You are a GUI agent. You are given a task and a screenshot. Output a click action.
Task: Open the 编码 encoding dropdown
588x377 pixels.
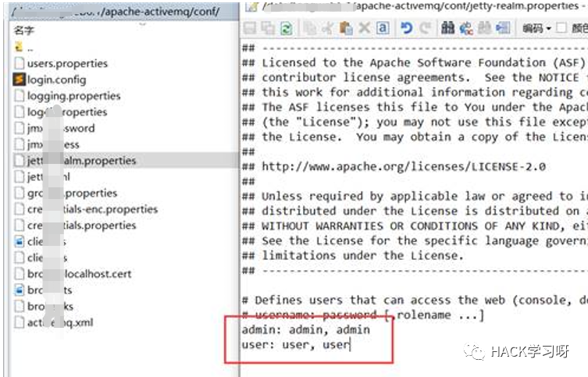536,28
